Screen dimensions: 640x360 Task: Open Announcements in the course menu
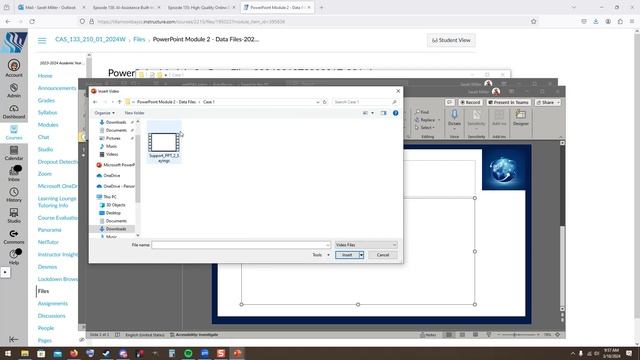pyautogui.click(x=57, y=88)
